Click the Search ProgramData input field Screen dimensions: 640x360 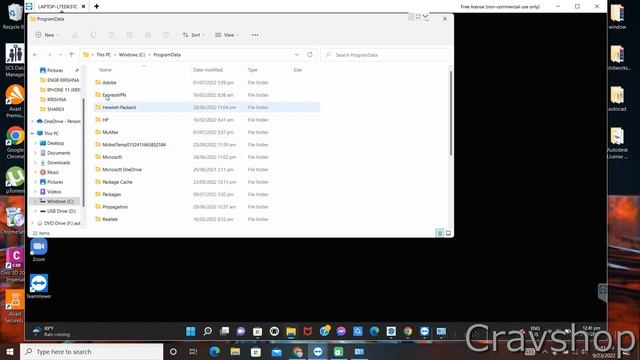[x=386, y=55]
